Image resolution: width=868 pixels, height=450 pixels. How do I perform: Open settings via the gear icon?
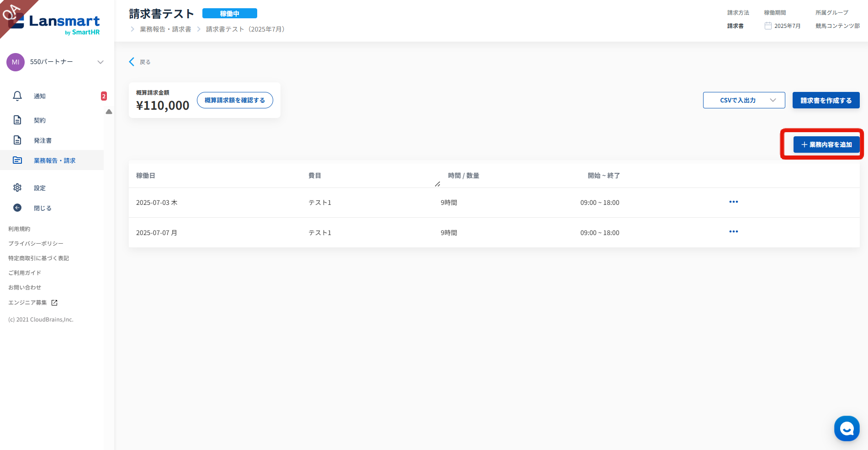coord(17,188)
